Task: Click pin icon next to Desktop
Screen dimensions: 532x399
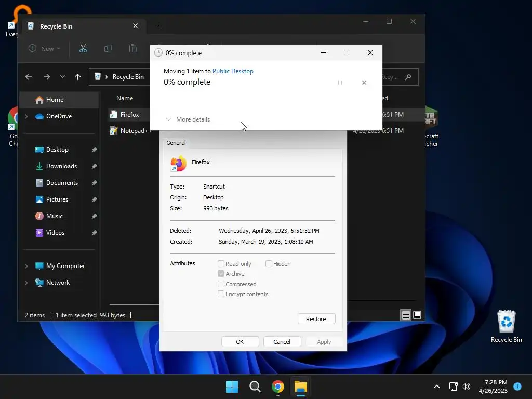Action: (95, 150)
